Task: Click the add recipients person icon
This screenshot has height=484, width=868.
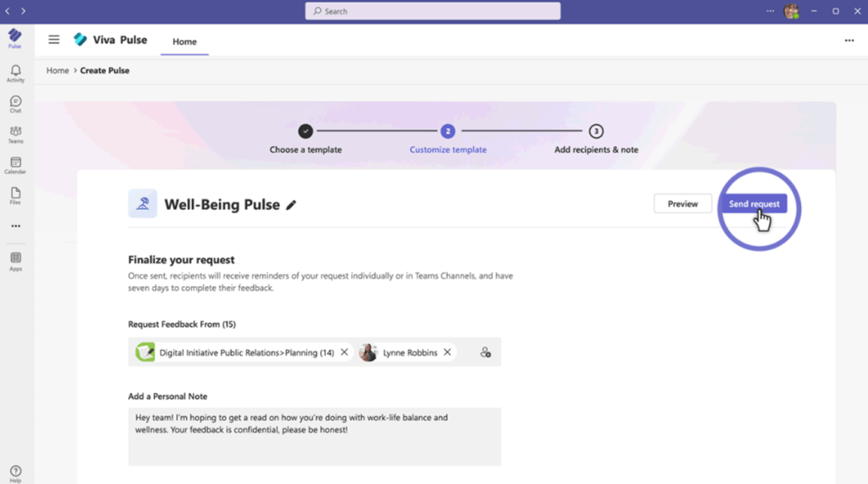Action: (485, 352)
